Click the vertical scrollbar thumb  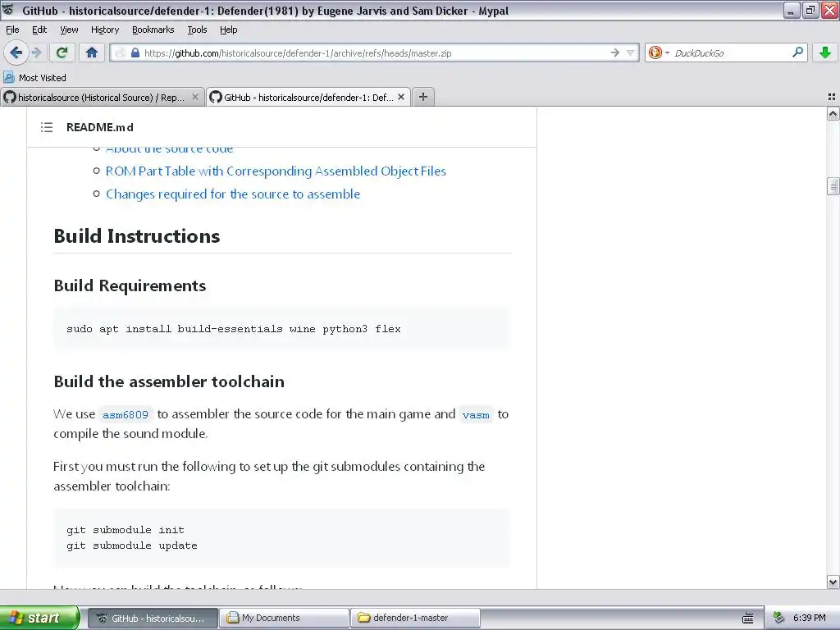(833, 186)
